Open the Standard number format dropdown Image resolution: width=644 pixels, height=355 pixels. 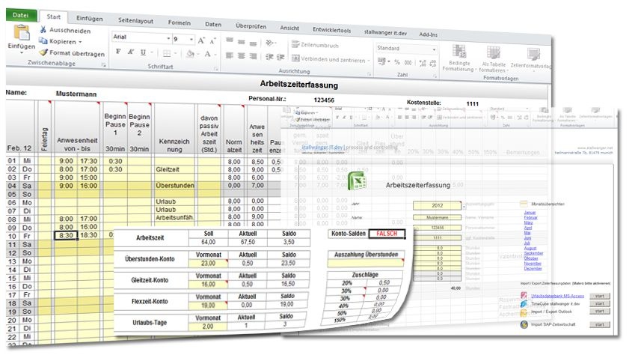pos(434,49)
